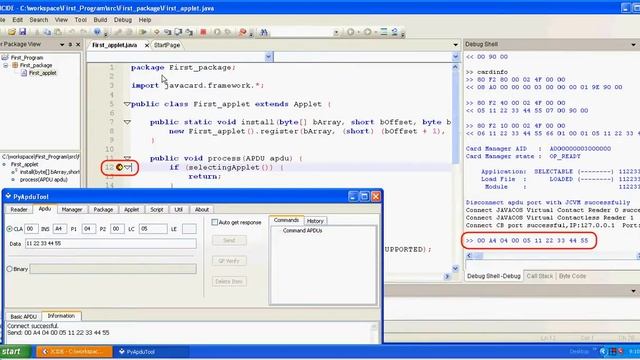Open the Search menu
The image size is (640, 360).
tap(39, 20)
